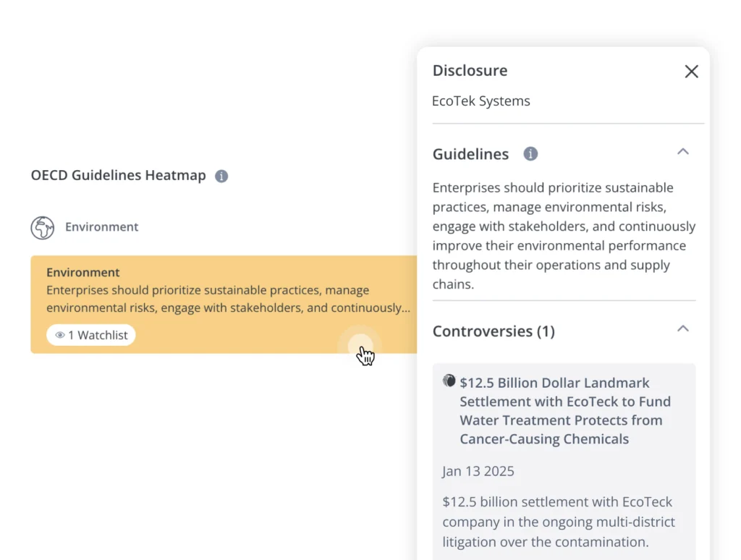Click the eye icon in the Watchlist badge
Image resolution: width=741 pixels, height=560 pixels.
pos(60,335)
